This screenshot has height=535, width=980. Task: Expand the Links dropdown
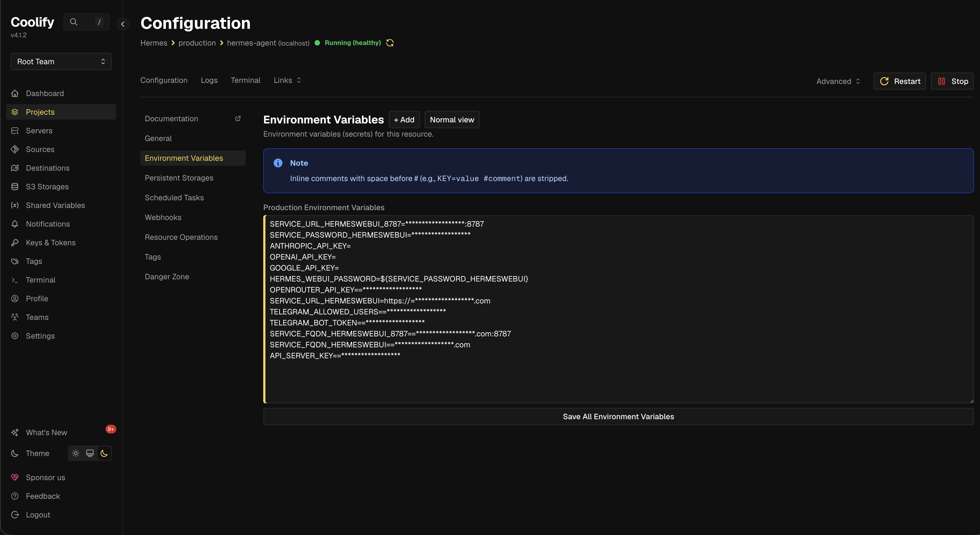click(x=288, y=80)
